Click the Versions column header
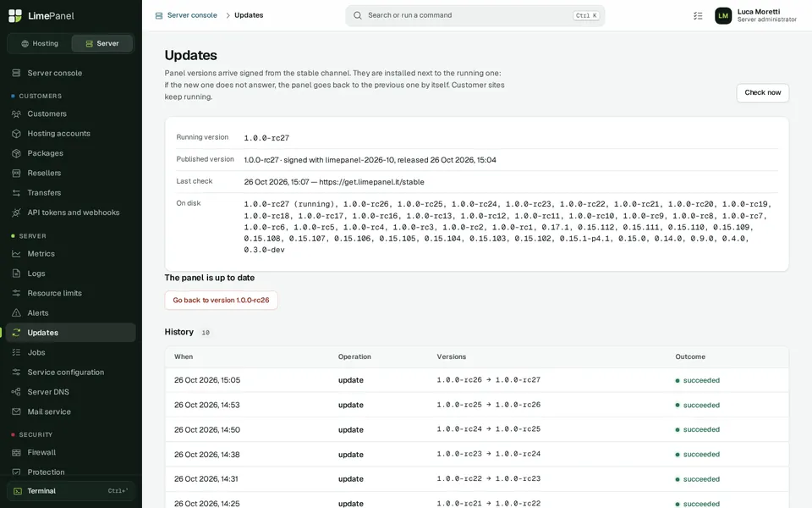This screenshot has width=812, height=508. (451, 356)
